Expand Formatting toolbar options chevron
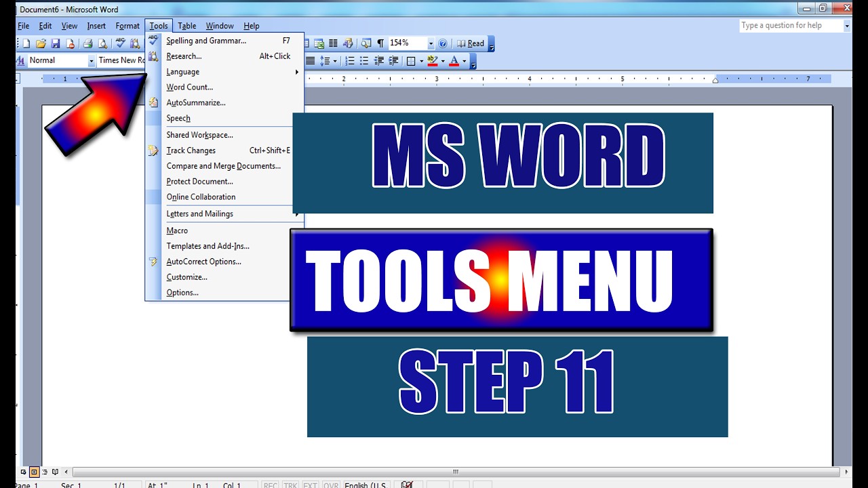Screen dimensions: 868x488 point(473,62)
